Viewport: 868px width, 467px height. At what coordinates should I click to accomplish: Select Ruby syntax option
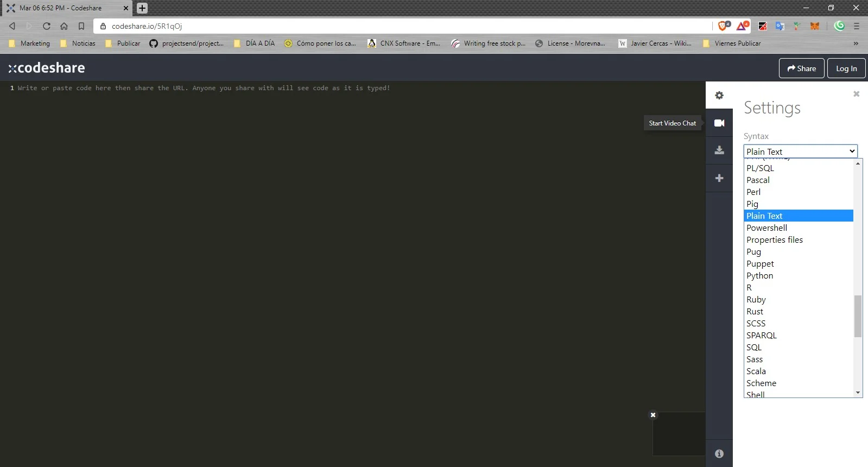(799, 300)
